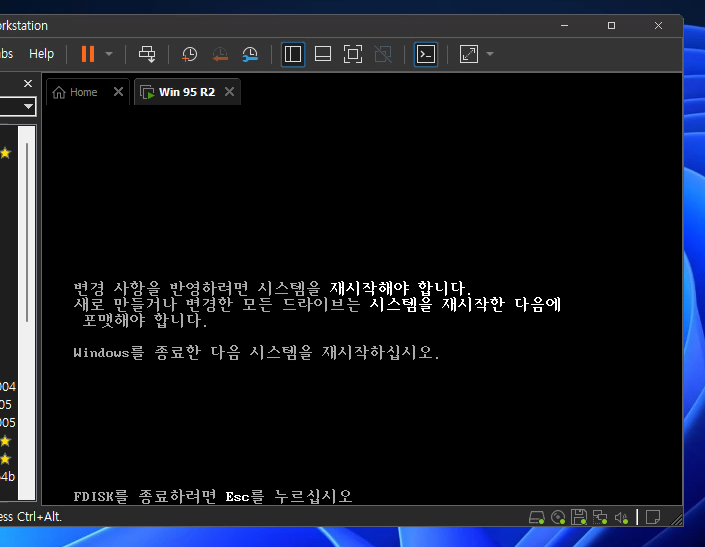Click the message log icon in status bar
The width and height of the screenshot is (705, 547).
(652, 517)
